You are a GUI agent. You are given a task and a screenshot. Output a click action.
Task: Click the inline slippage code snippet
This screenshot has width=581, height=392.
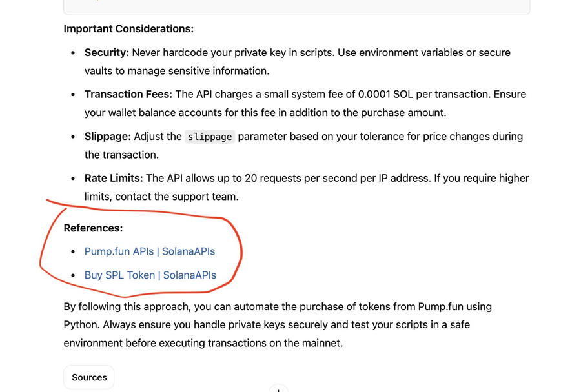[210, 137]
